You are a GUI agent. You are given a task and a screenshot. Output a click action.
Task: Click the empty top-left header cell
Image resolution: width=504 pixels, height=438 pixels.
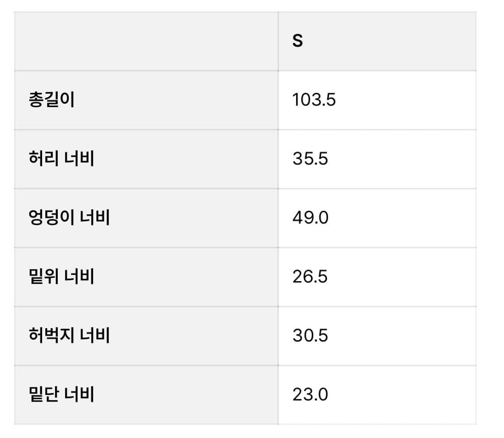pos(146,41)
